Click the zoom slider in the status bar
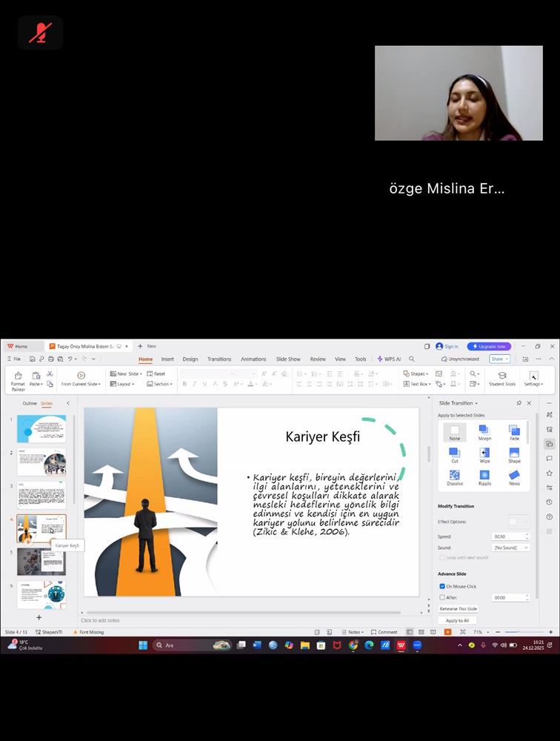The width and height of the screenshot is (560, 741). pos(519,632)
